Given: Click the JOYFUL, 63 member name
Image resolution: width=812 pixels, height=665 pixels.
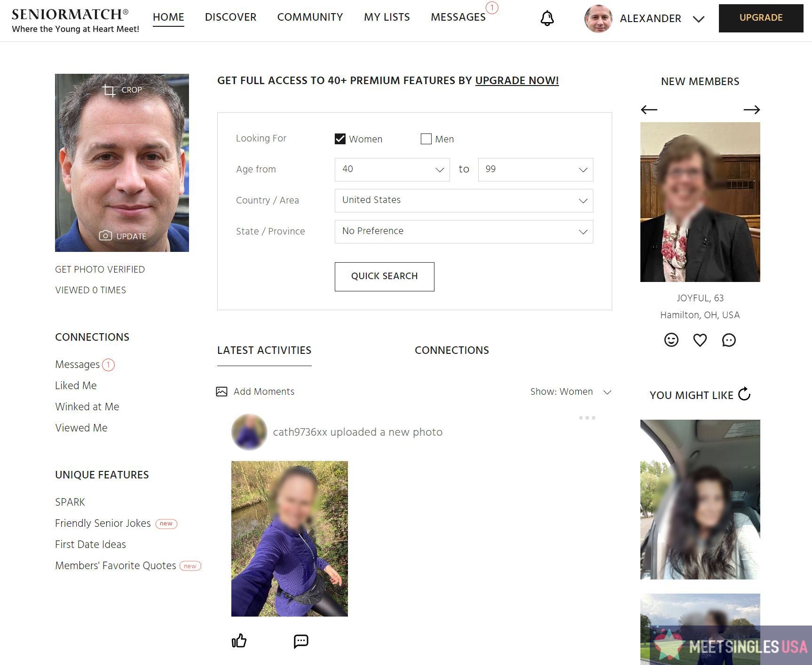Looking at the screenshot, I should click(700, 298).
